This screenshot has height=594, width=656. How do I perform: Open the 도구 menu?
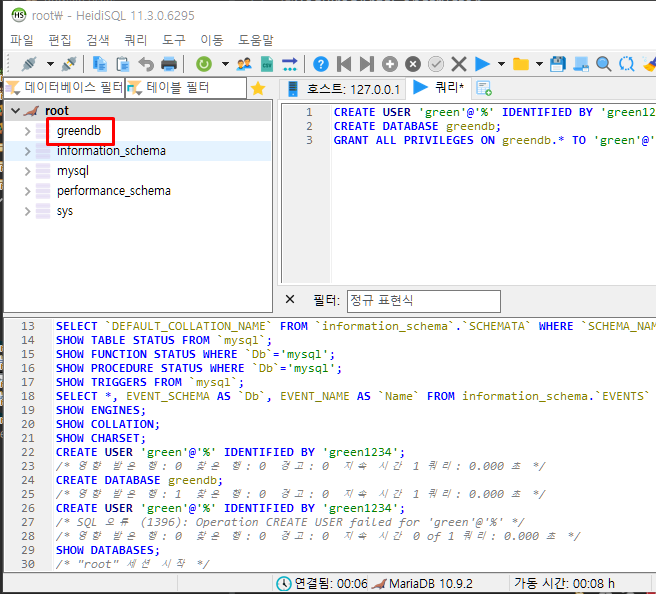[x=174, y=40]
